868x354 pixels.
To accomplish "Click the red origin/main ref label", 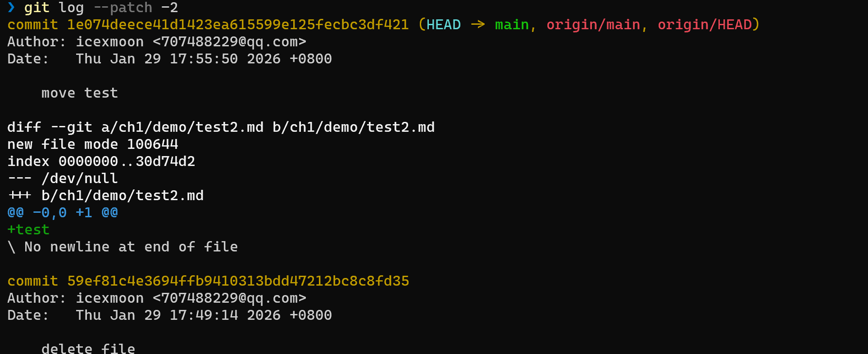I will tap(593, 25).
